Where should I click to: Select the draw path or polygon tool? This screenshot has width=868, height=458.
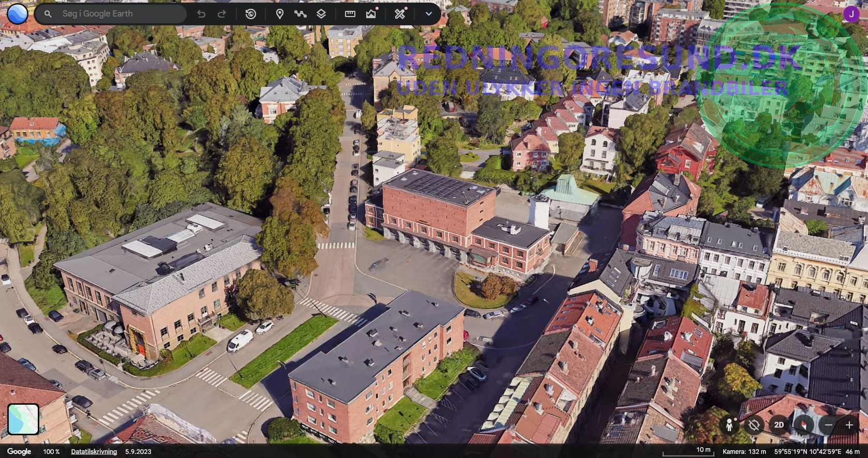click(x=301, y=14)
